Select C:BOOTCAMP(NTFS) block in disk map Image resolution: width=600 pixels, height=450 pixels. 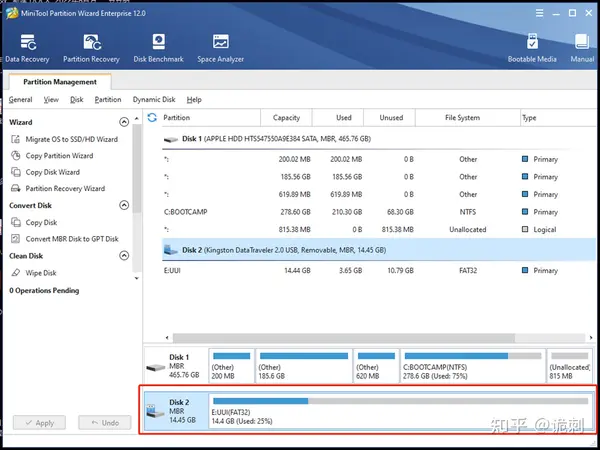coord(473,365)
